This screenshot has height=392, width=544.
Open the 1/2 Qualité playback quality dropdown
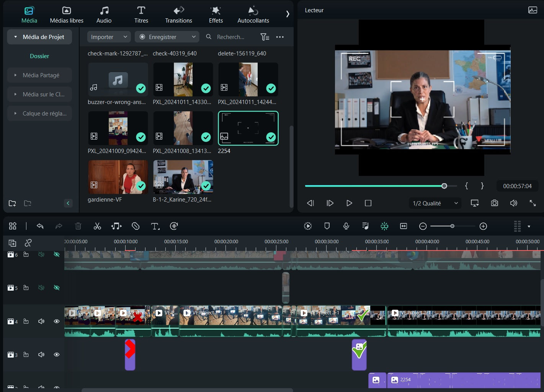point(435,203)
